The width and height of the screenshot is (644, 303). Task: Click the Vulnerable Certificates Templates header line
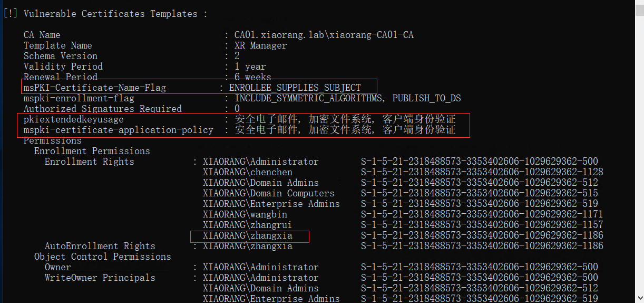pos(105,14)
